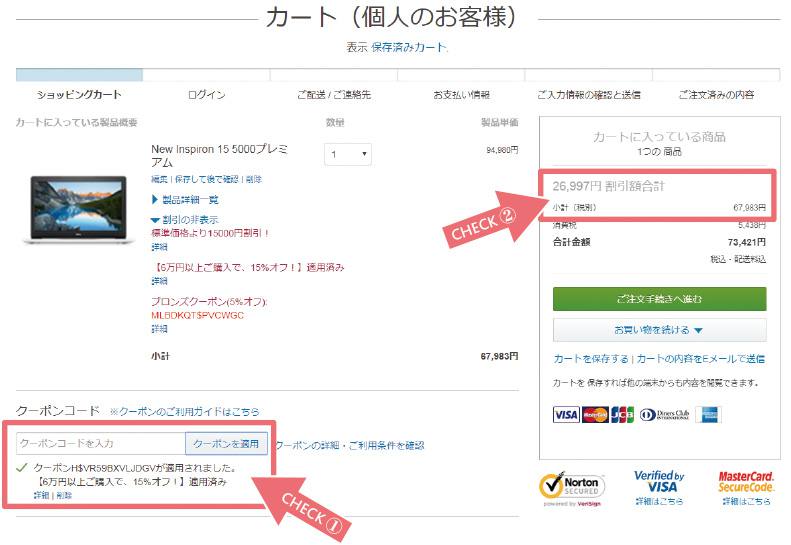Open the 保存済みカート link
Image resolution: width=791 pixels, height=545 pixels.
tap(409, 47)
